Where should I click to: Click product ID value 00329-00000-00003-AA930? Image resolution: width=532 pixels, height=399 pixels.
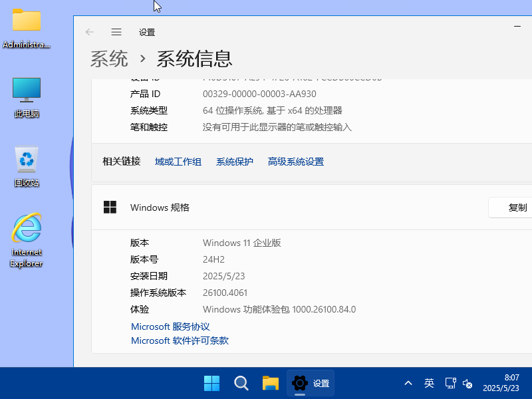coord(259,94)
